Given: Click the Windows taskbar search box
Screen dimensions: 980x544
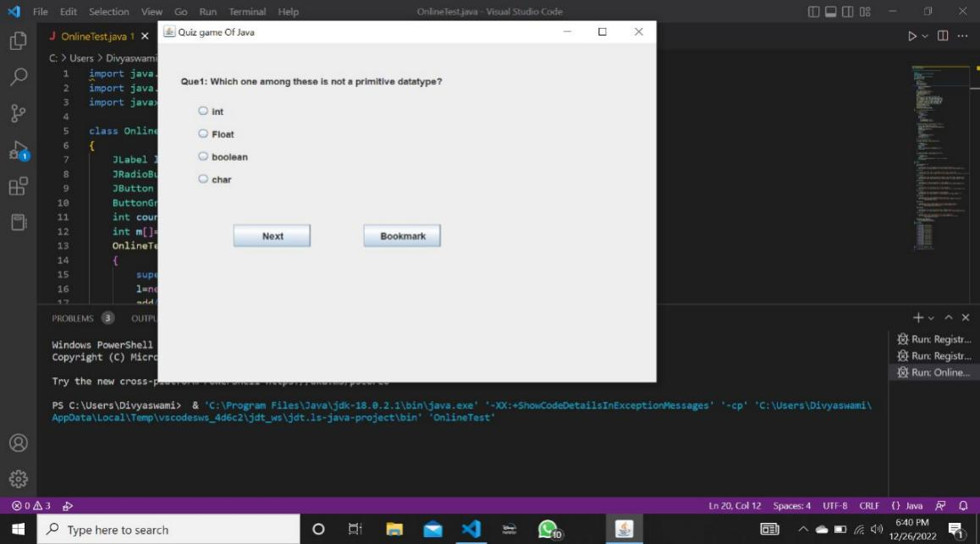Looking at the screenshot, I should pos(168,529).
